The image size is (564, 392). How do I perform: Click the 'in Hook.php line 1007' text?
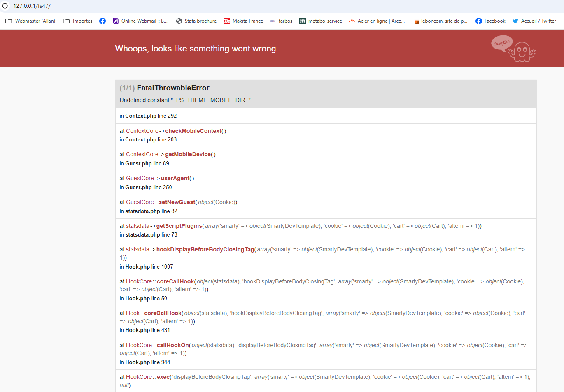tap(147, 267)
